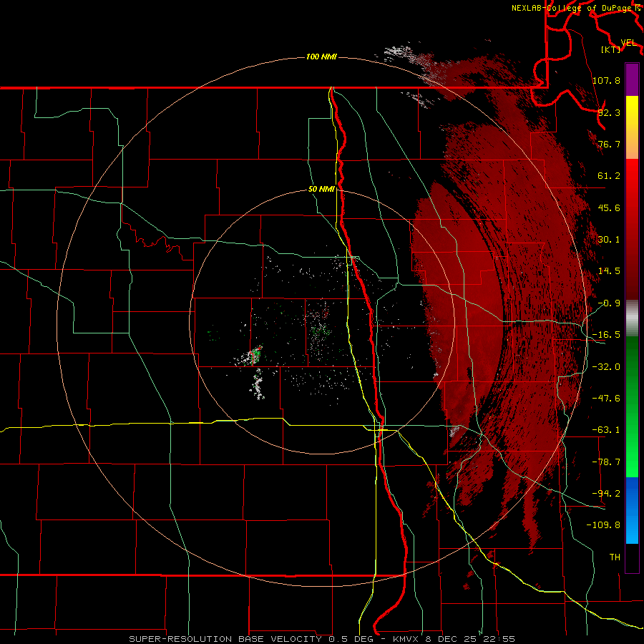Screen dimensions: 644x644
Task: Click the bright green segment of color bar
Action: (x=632, y=406)
